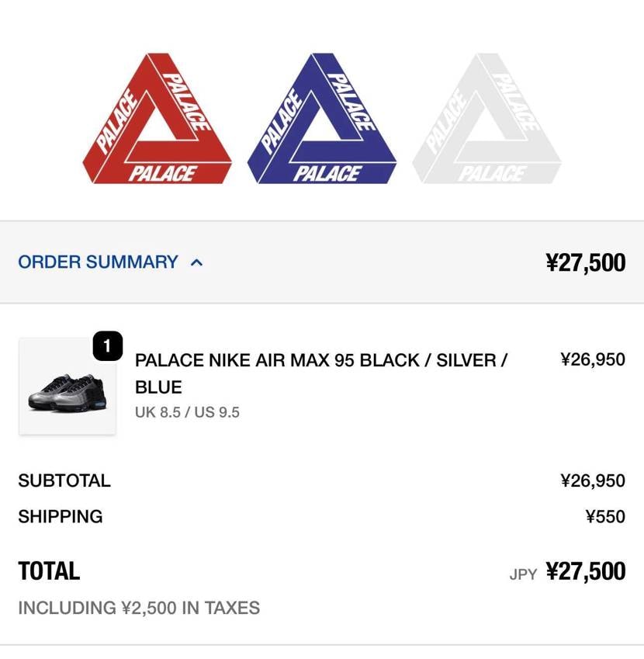
Task: Click the SHIPPING label
Action: tap(61, 516)
